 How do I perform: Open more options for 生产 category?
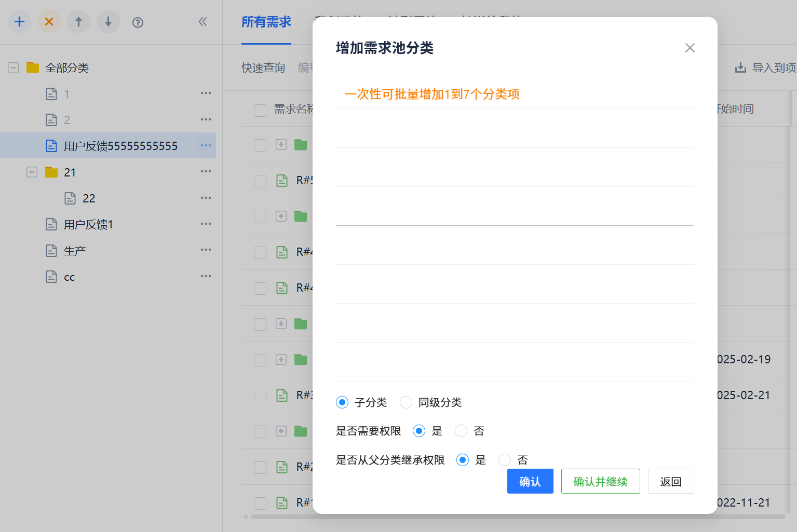[206, 250]
